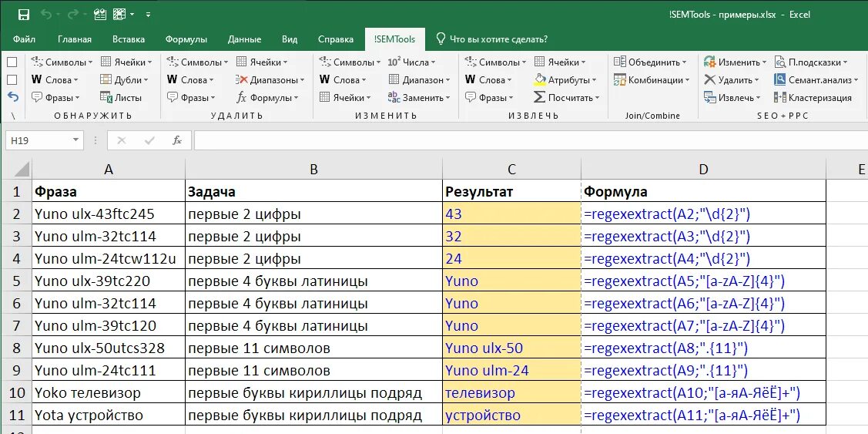Open Комбинации menu in Join/Combine group

pyautogui.click(x=652, y=80)
